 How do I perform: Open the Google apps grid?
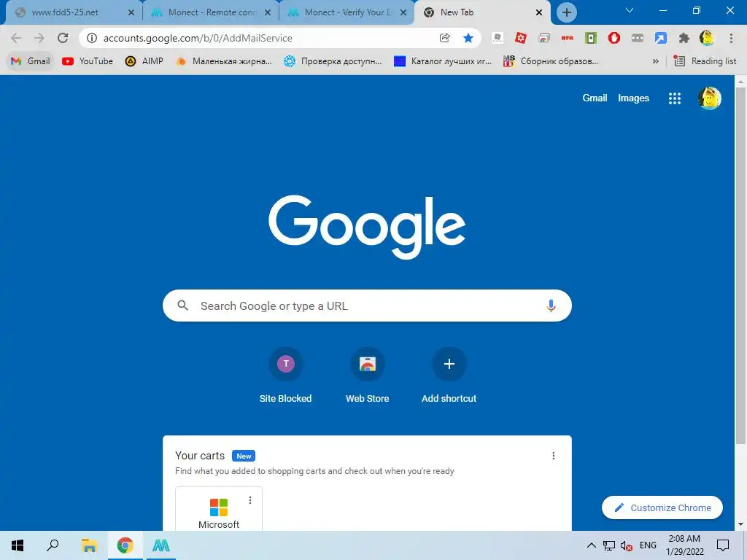point(675,98)
